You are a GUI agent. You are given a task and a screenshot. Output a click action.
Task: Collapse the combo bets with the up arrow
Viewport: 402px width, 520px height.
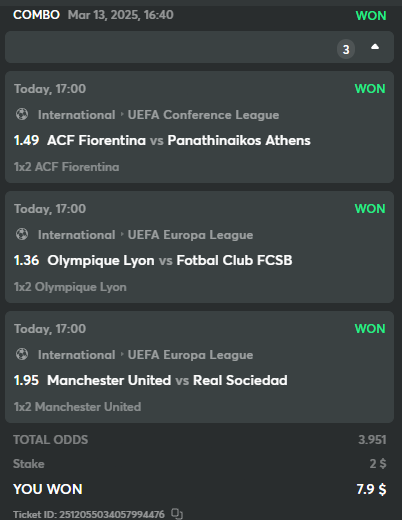375,47
